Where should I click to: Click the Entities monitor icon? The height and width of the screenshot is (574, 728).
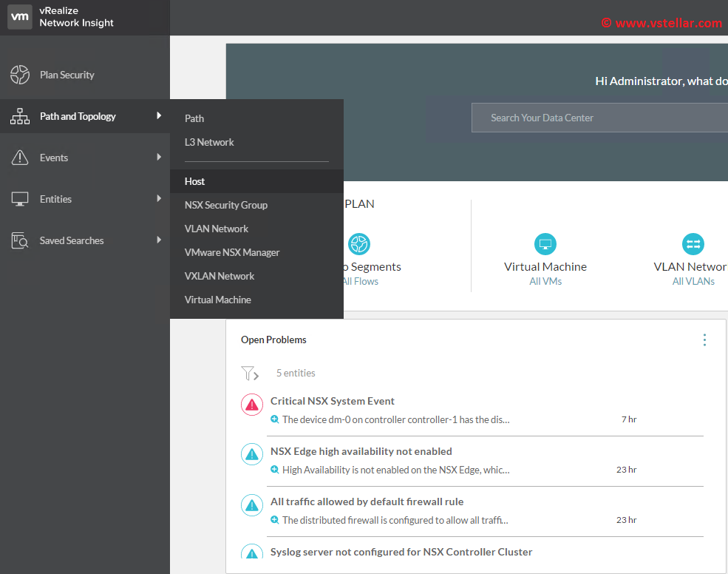coord(20,199)
